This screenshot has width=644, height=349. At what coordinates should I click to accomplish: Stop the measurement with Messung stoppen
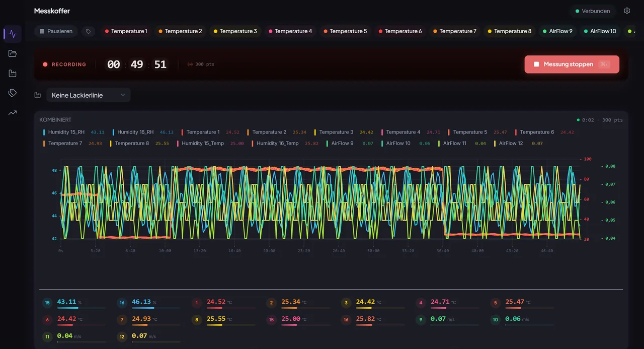(x=572, y=64)
